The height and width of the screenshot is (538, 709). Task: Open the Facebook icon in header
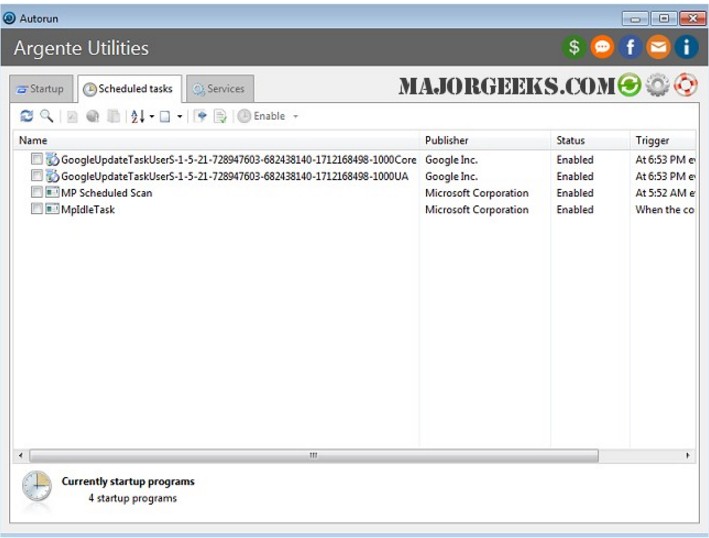630,47
